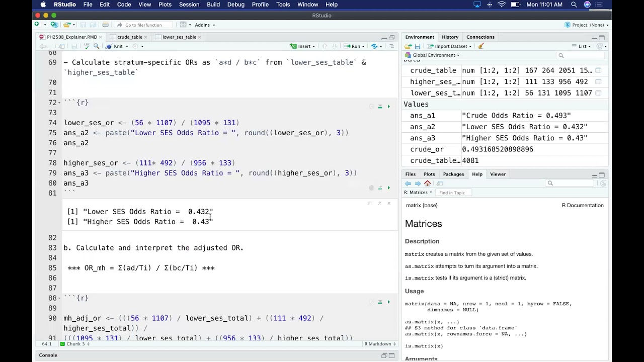Image resolution: width=644 pixels, height=362 pixels.
Task: Click the load workspace folder icon in Environment
Action: point(408,46)
